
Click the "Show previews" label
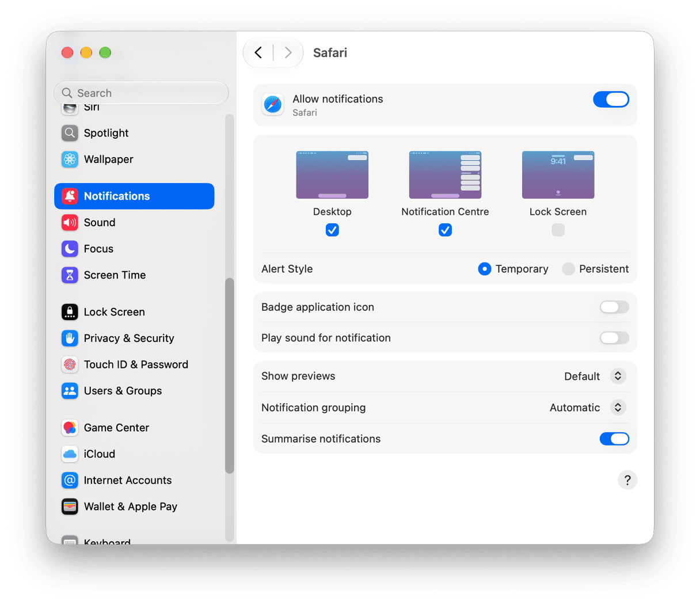298,376
